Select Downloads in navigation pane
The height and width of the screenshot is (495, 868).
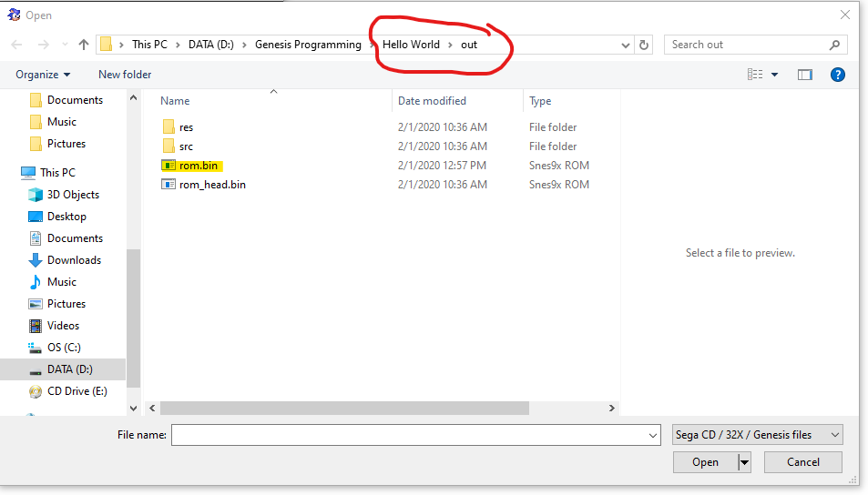[74, 260]
